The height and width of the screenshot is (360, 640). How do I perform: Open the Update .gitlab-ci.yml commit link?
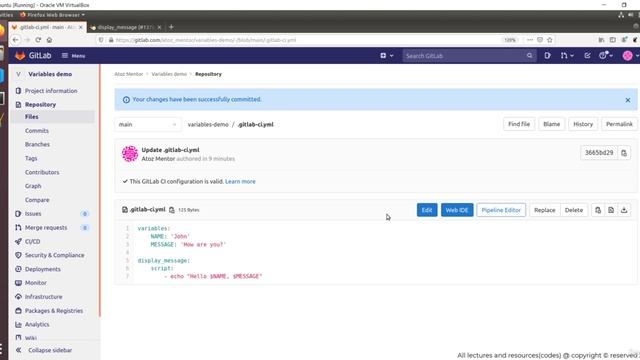(x=170, y=150)
